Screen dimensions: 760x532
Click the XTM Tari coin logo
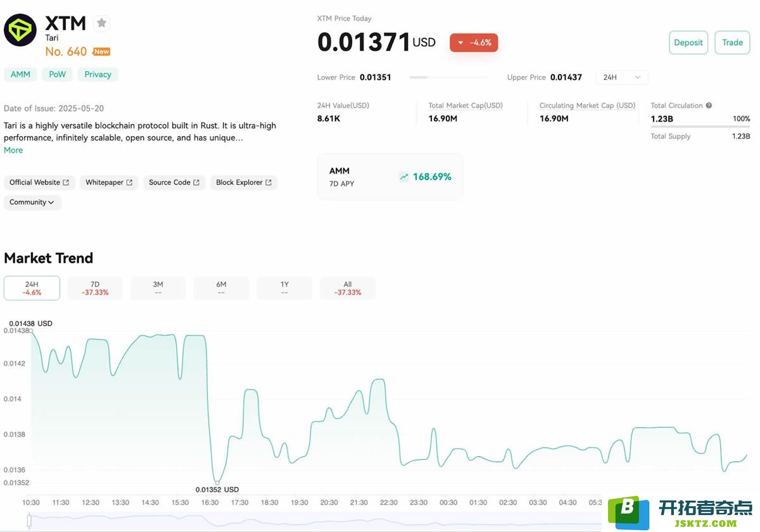coord(20,30)
